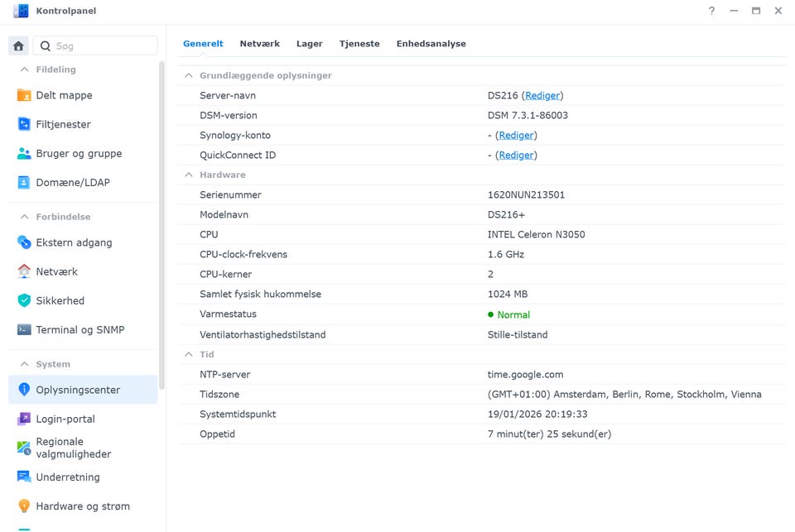The height and width of the screenshot is (532, 795).
Task: Click the sidebar vertical scrollbar
Action: click(x=161, y=225)
